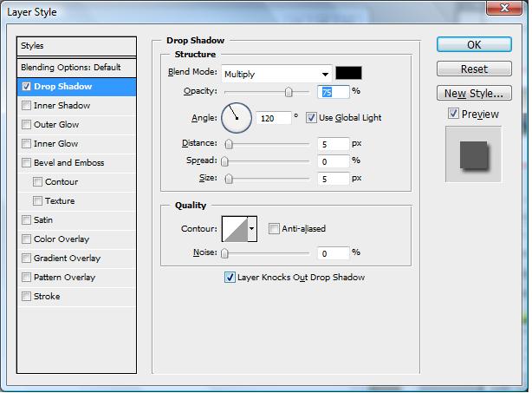Enable the Inner Glow checkbox
The height and width of the screenshot is (393, 532).
click(x=26, y=144)
